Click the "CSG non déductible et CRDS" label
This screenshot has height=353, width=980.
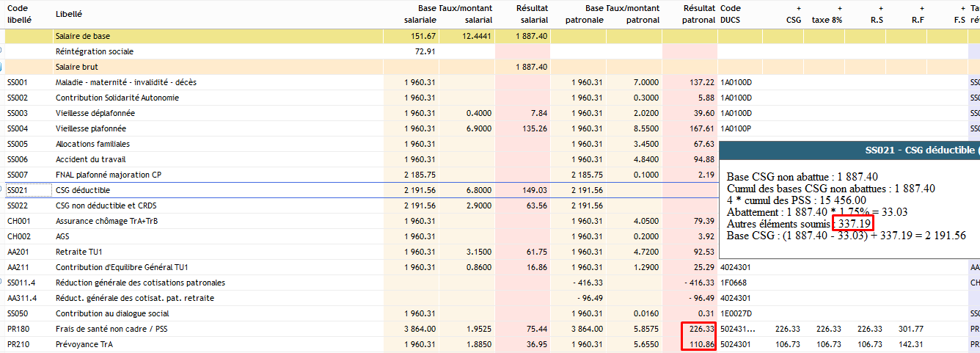click(107, 205)
